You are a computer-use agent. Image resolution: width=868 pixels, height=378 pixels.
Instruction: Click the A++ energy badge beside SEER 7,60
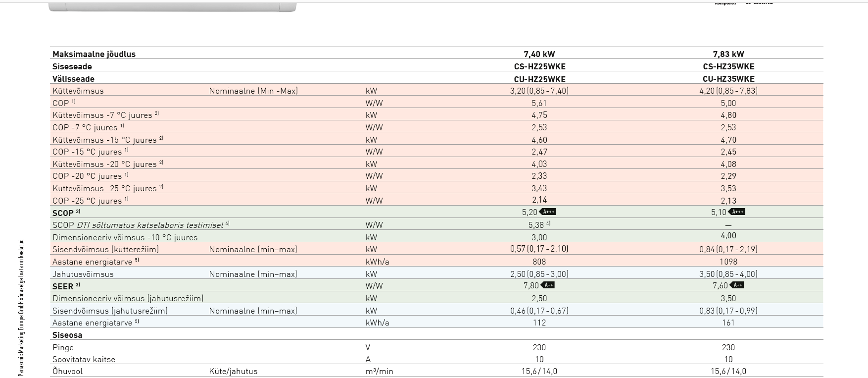click(x=736, y=285)
